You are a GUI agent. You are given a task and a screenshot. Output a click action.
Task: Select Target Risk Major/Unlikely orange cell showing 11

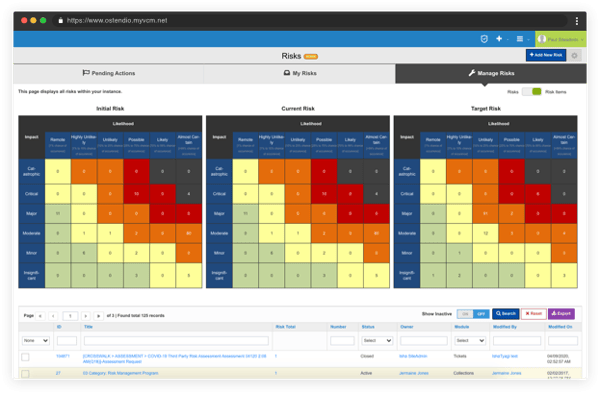click(485, 213)
